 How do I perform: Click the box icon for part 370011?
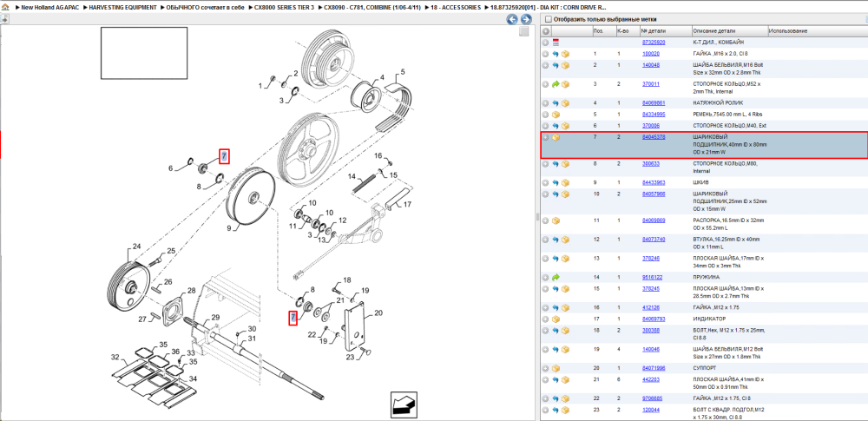(566, 84)
